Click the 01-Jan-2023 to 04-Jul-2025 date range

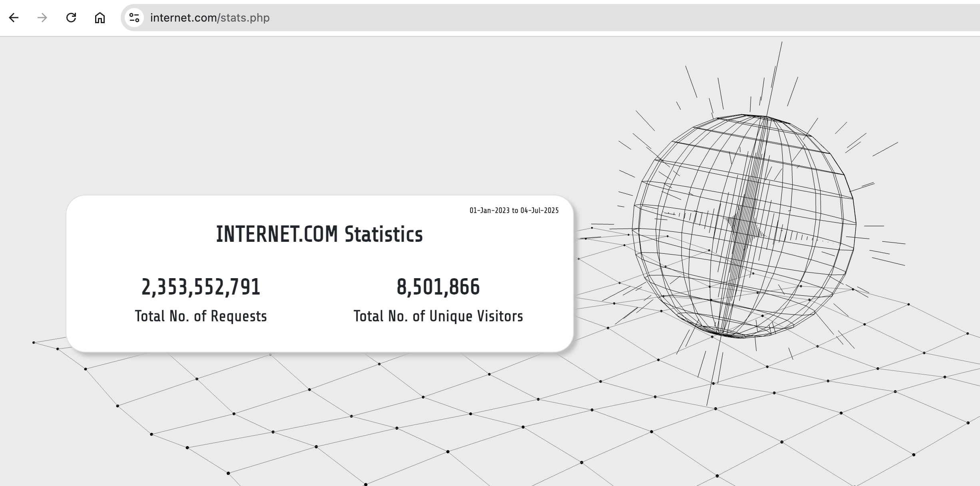pyautogui.click(x=514, y=210)
